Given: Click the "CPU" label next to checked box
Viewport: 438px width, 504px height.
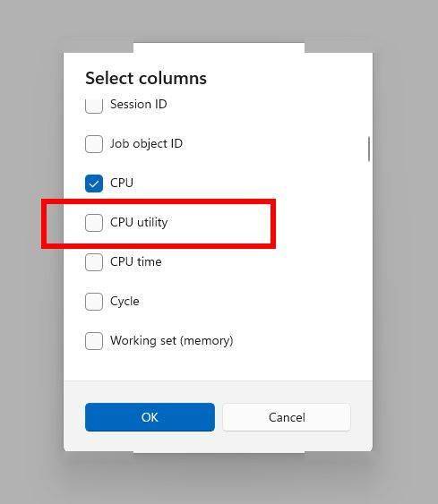Looking at the screenshot, I should point(122,183).
